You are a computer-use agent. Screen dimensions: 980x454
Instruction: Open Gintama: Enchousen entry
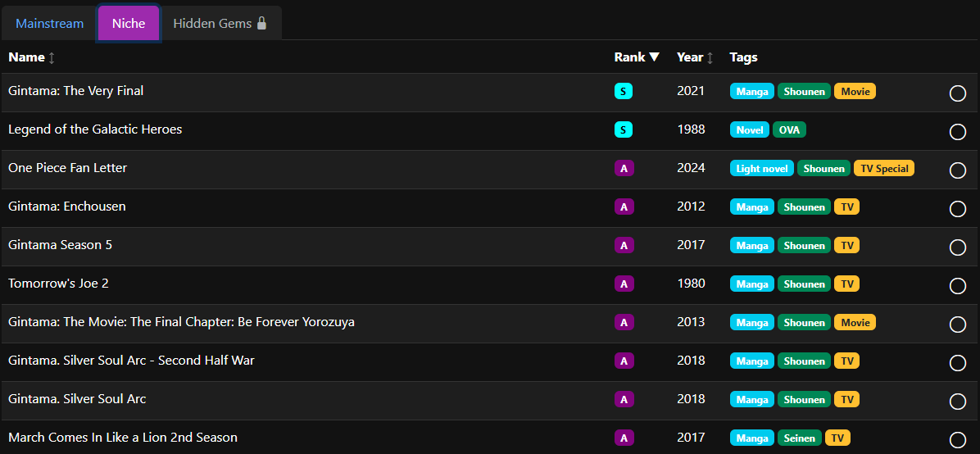point(67,207)
